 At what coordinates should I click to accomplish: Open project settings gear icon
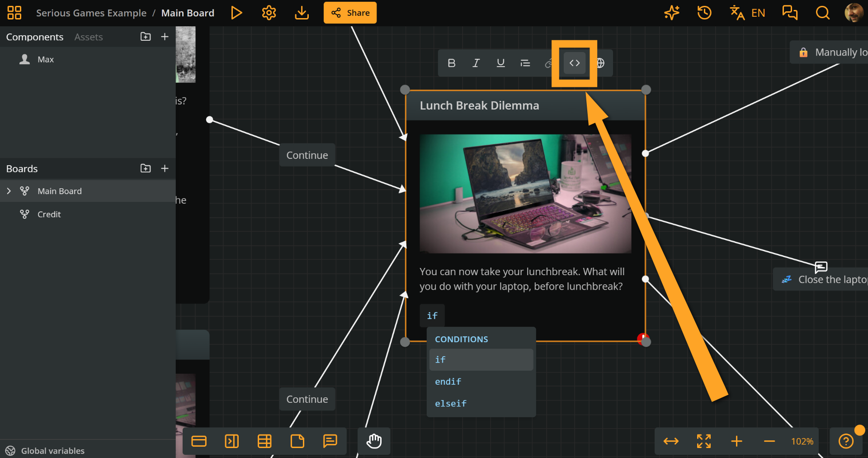click(x=269, y=13)
